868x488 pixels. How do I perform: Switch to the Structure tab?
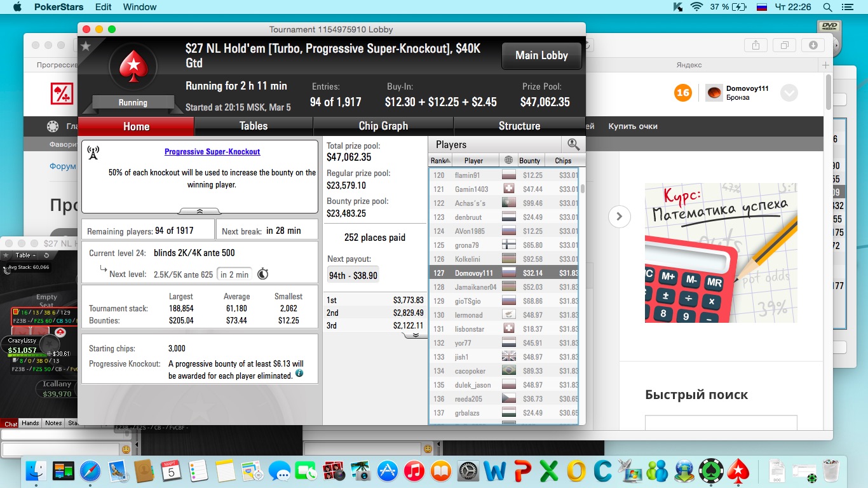519,126
